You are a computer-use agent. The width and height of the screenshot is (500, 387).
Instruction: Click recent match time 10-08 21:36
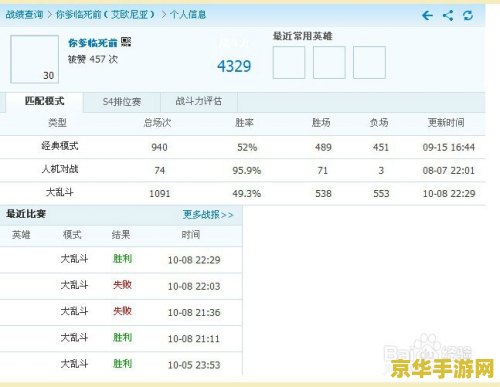click(x=194, y=313)
